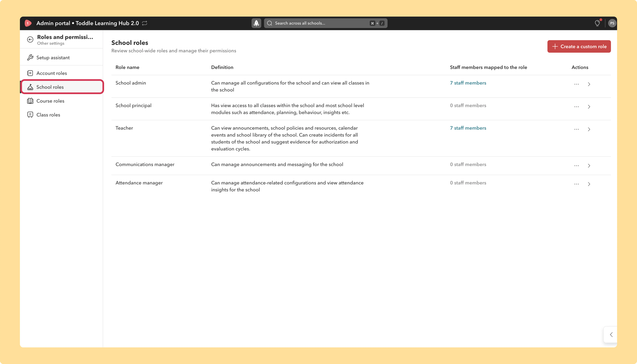Open more actions for School principal
This screenshot has width=637, height=364.
(x=576, y=107)
